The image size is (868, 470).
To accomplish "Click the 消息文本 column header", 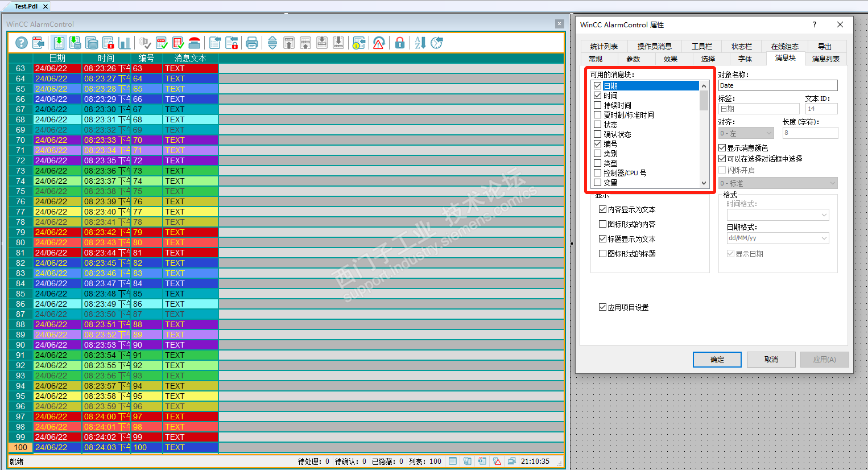I will point(191,58).
